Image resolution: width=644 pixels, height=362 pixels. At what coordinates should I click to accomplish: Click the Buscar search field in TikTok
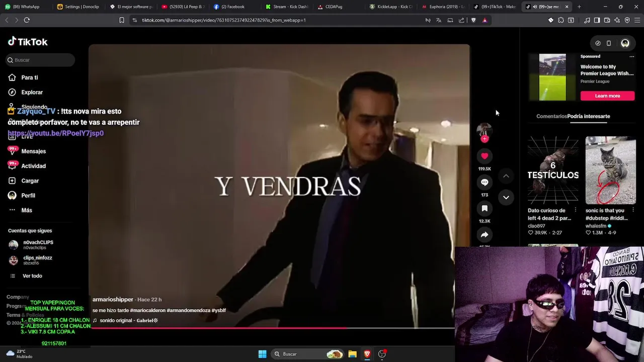40,60
